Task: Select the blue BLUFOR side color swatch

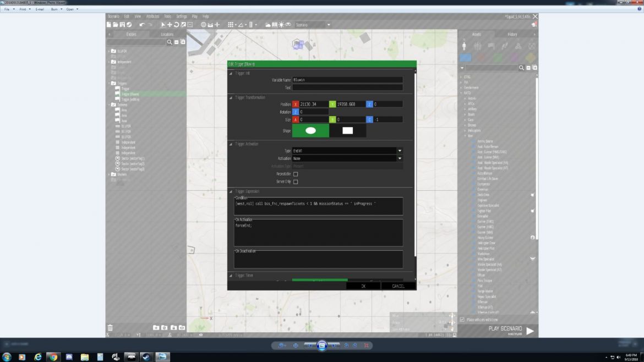Action: (x=466, y=57)
